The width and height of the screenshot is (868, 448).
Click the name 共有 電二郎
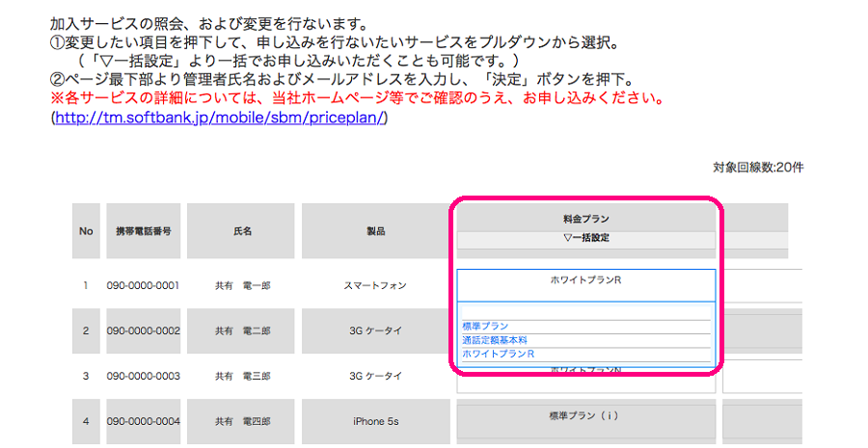click(x=243, y=330)
